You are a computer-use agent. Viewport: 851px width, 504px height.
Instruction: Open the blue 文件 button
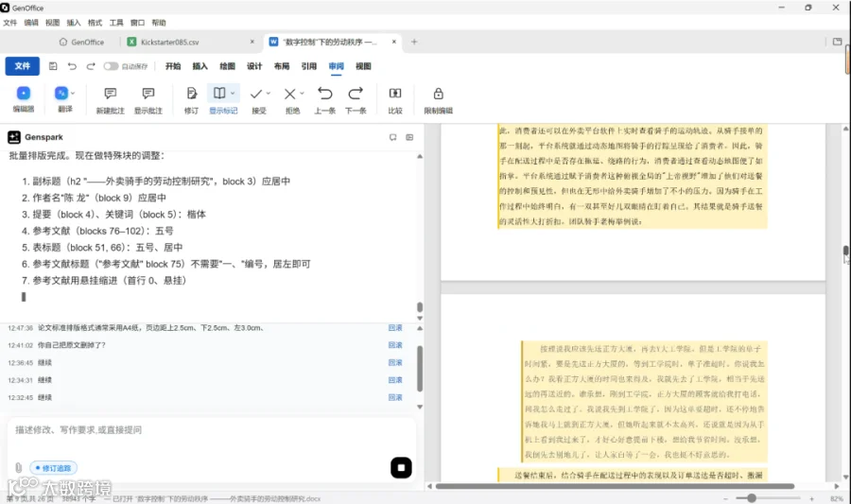pyautogui.click(x=23, y=66)
